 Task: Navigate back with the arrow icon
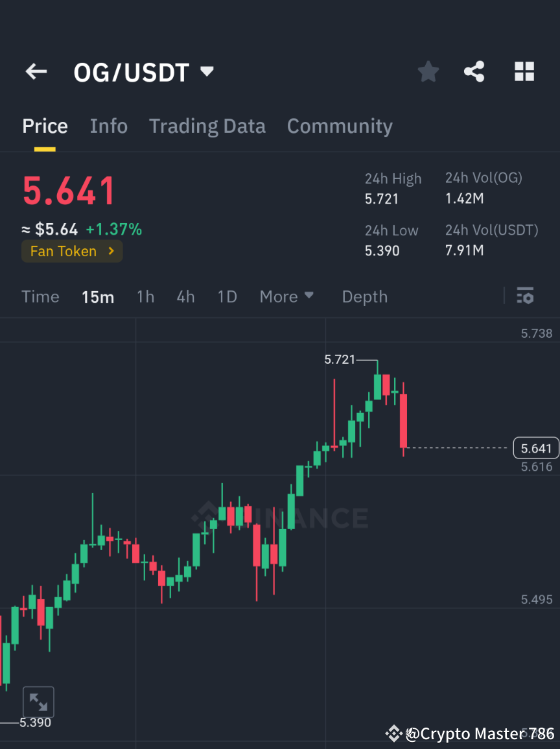[x=36, y=71]
